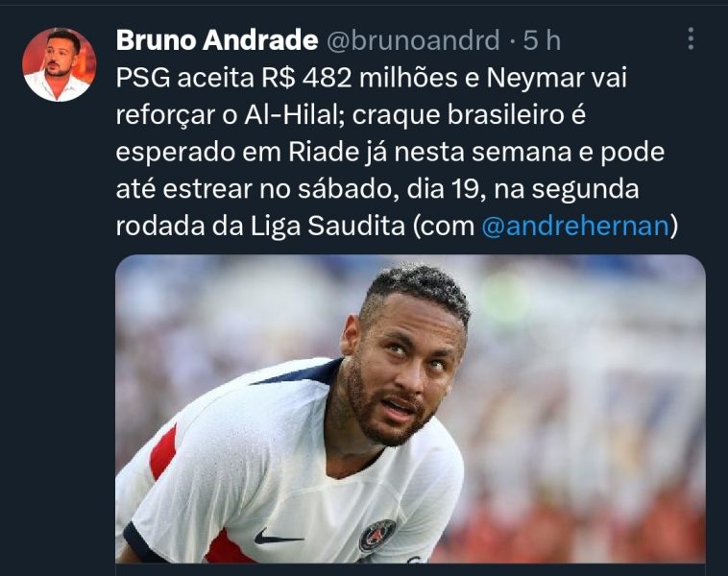The width and height of the screenshot is (728, 576).
Task: Open the three-dot more options menu
Action: [691, 38]
